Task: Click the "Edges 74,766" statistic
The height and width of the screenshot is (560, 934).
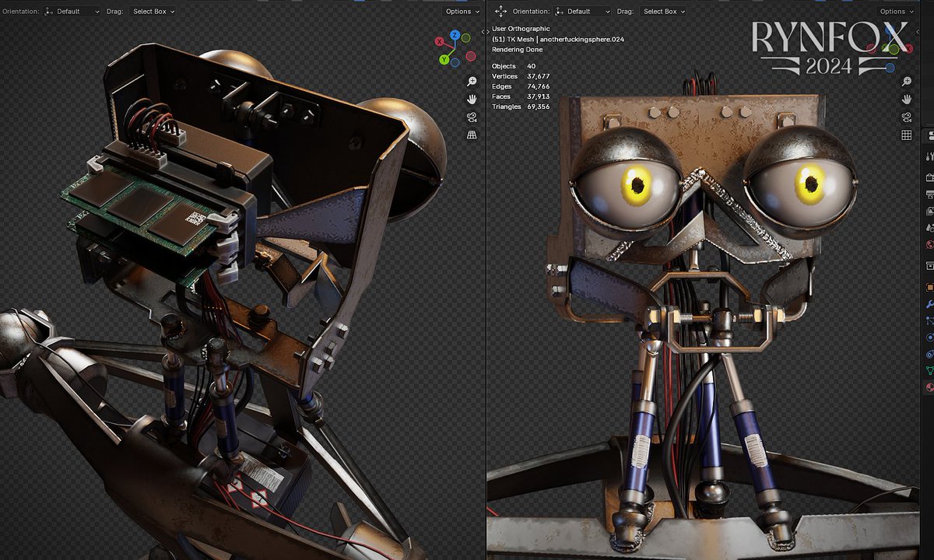Action: tap(521, 86)
